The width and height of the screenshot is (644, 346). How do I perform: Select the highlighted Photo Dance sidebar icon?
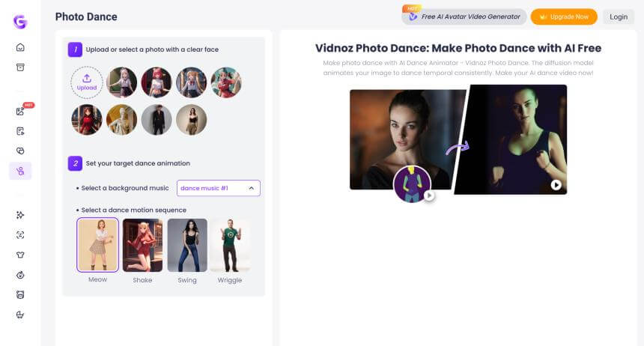click(20, 171)
